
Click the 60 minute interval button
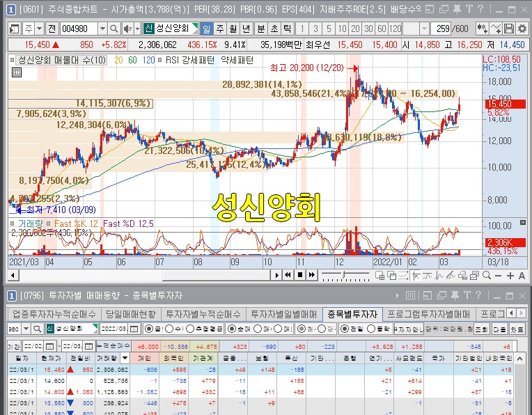(382, 29)
